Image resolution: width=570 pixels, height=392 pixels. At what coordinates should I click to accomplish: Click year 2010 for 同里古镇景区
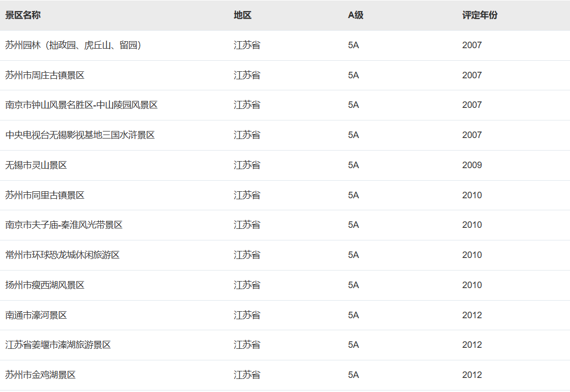472,195
